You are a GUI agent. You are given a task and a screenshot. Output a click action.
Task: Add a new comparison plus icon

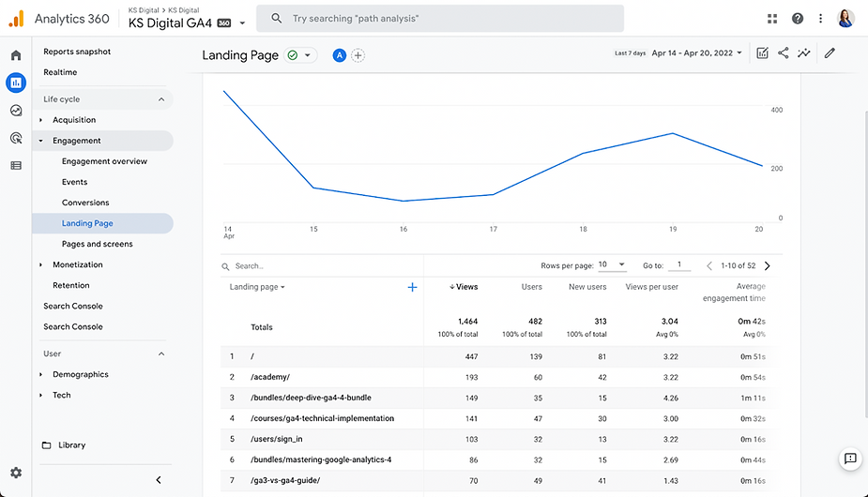point(358,55)
